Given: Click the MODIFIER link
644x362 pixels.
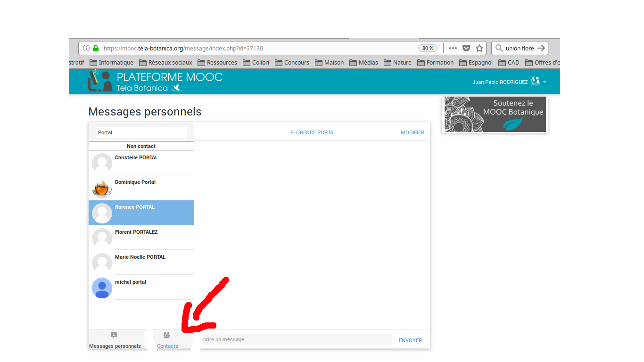Looking at the screenshot, I should click(x=412, y=132).
